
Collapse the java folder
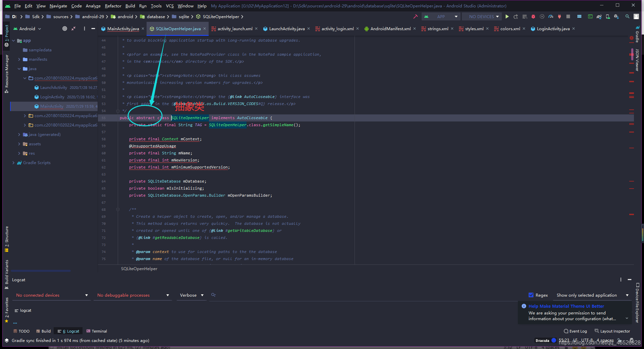click(19, 69)
